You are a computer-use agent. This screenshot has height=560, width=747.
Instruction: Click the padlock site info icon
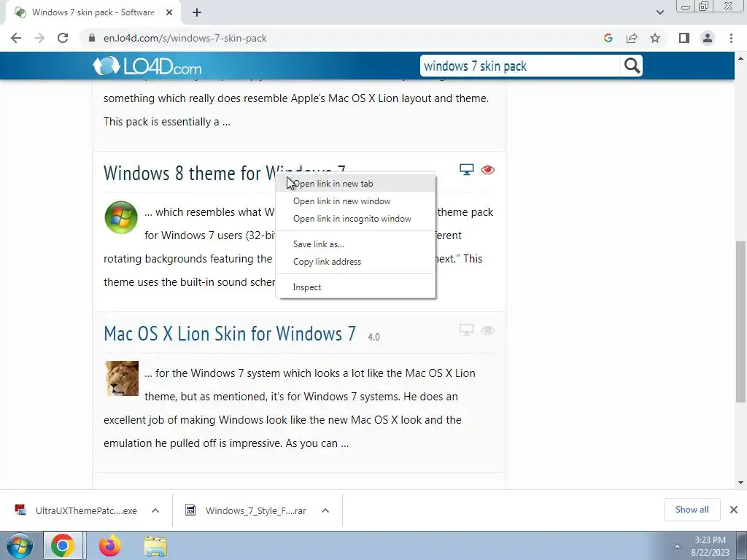92,38
